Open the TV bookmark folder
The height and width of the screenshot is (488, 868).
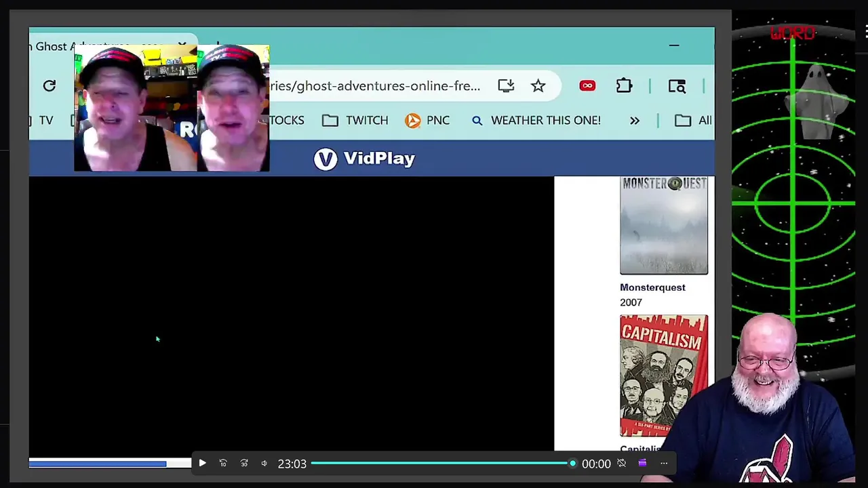(x=45, y=121)
